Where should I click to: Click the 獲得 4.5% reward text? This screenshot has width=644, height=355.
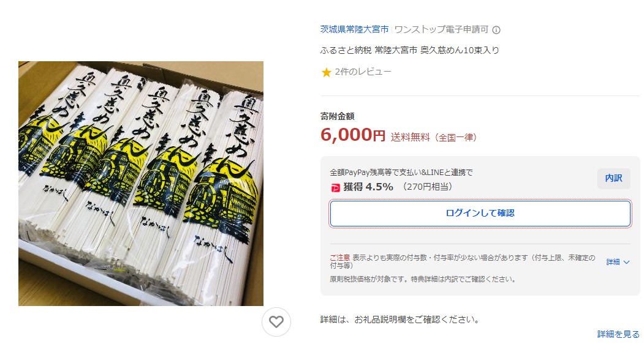tap(368, 187)
